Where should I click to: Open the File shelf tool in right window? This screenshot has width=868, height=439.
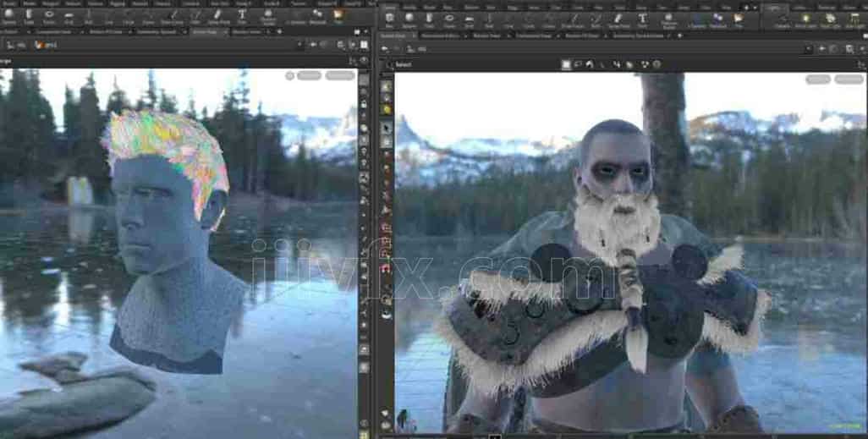pos(739,20)
